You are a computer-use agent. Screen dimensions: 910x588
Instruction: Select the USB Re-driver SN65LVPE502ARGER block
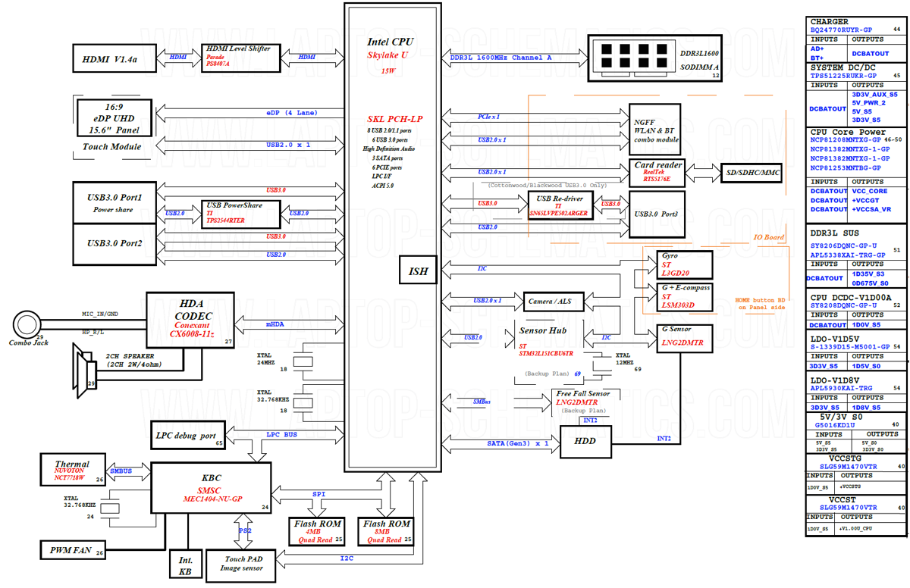point(560,205)
